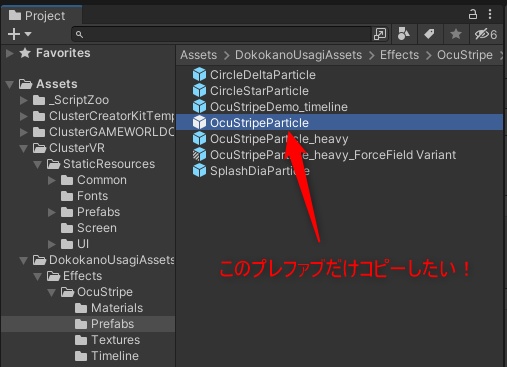Click the project search field

pyautogui.click(x=221, y=34)
